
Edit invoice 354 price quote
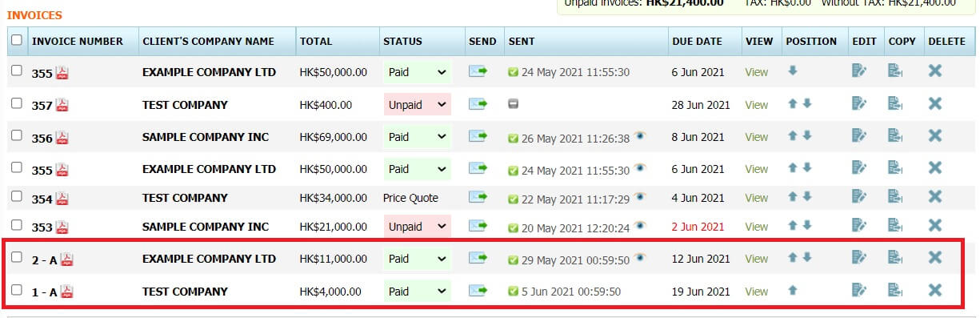(x=859, y=196)
